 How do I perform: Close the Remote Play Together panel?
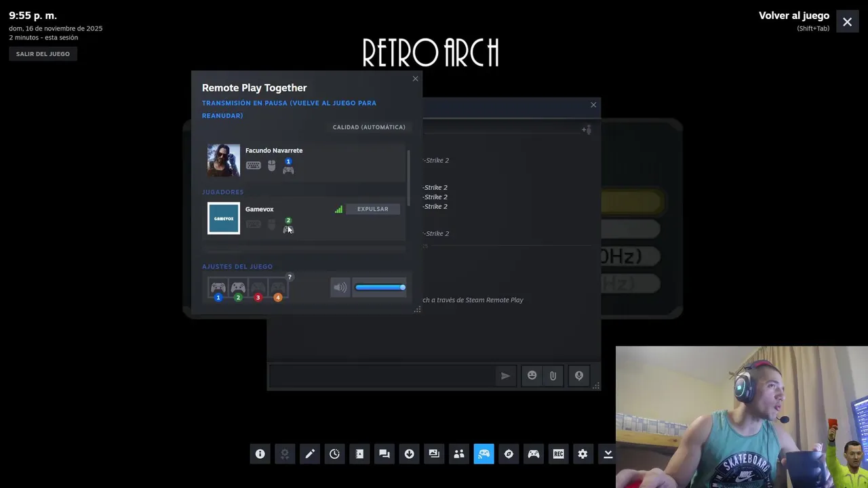coord(416,79)
